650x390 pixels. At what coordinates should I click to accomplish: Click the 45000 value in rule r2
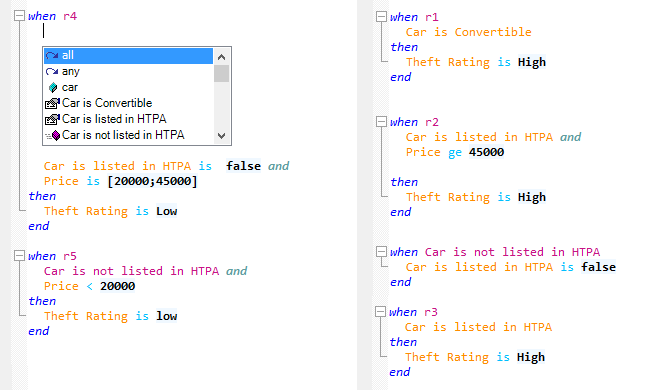[486, 152]
